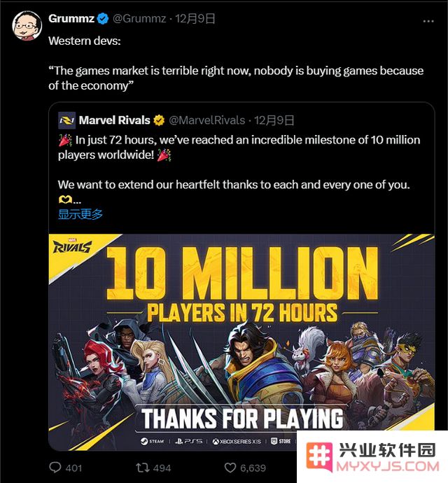The height and width of the screenshot is (483, 448).
Task: Click the Steam logo in the banner
Action: click(152, 442)
